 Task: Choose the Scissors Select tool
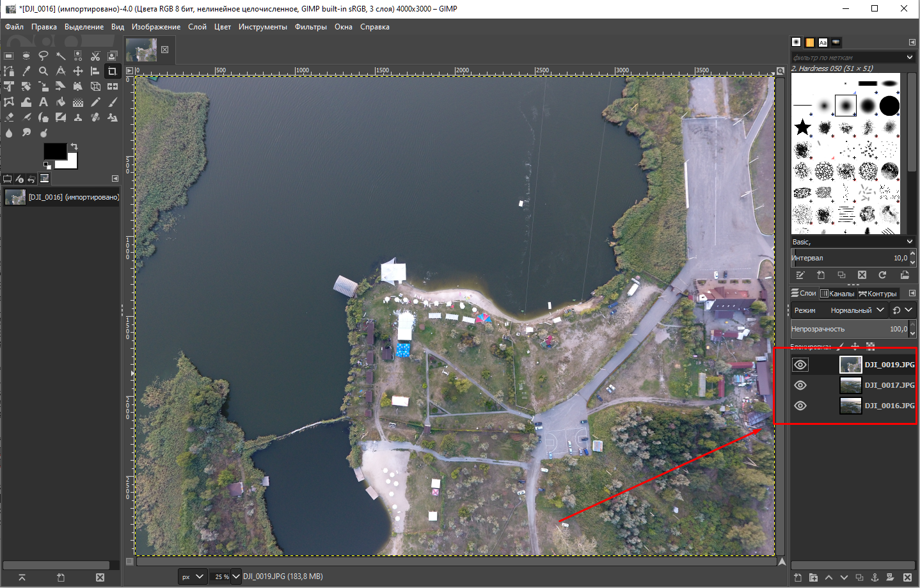(x=95, y=56)
